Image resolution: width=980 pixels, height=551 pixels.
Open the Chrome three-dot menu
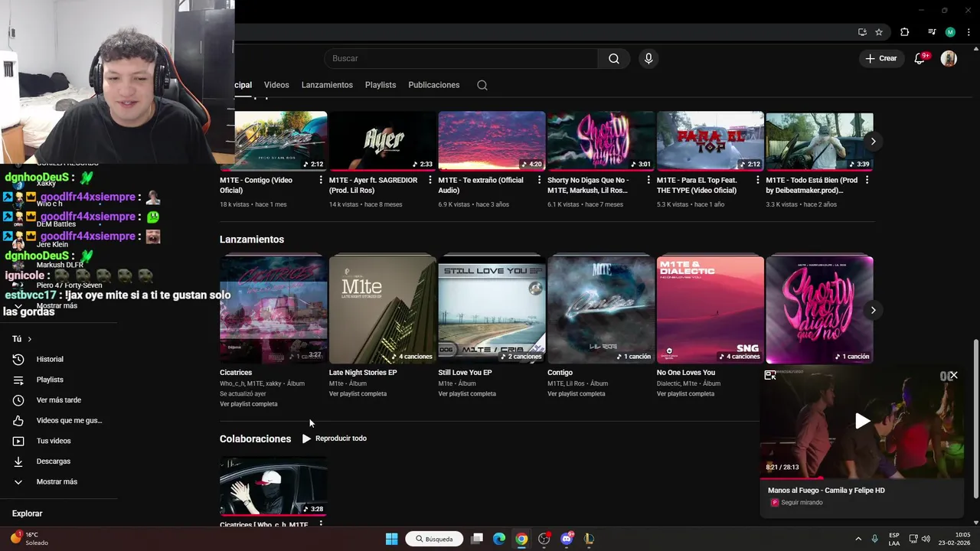click(969, 32)
